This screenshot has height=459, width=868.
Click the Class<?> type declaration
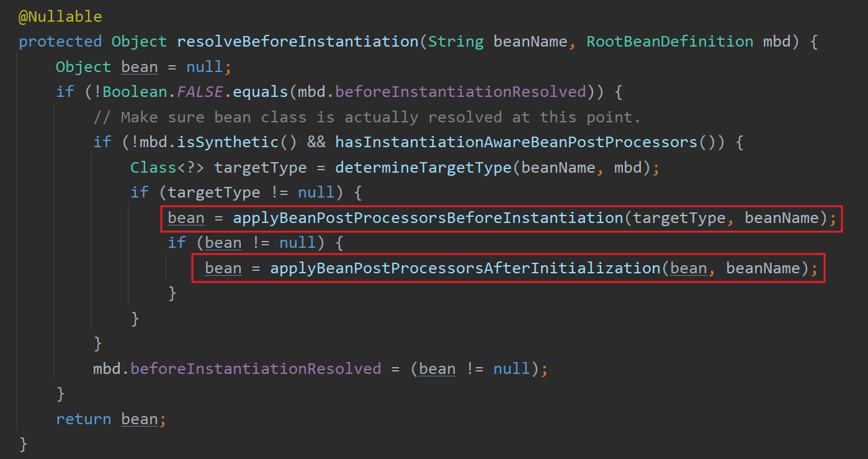point(168,168)
